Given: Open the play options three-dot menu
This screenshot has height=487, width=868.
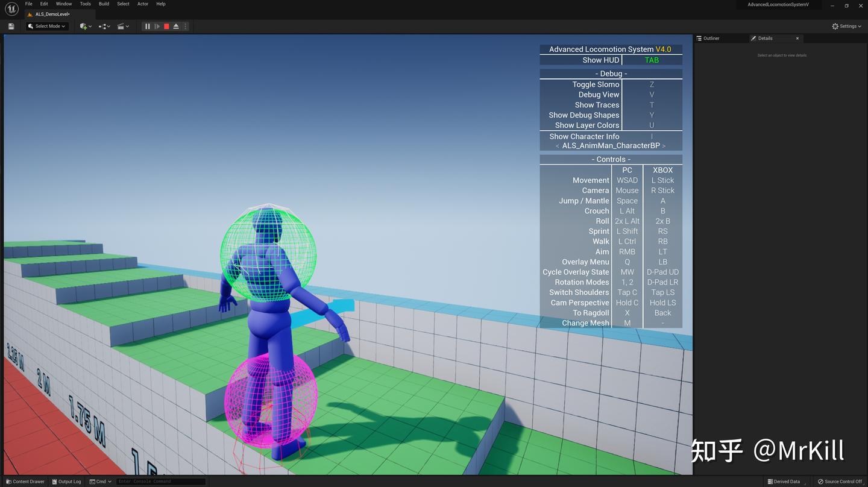Looking at the screenshot, I should pos(185,27).
